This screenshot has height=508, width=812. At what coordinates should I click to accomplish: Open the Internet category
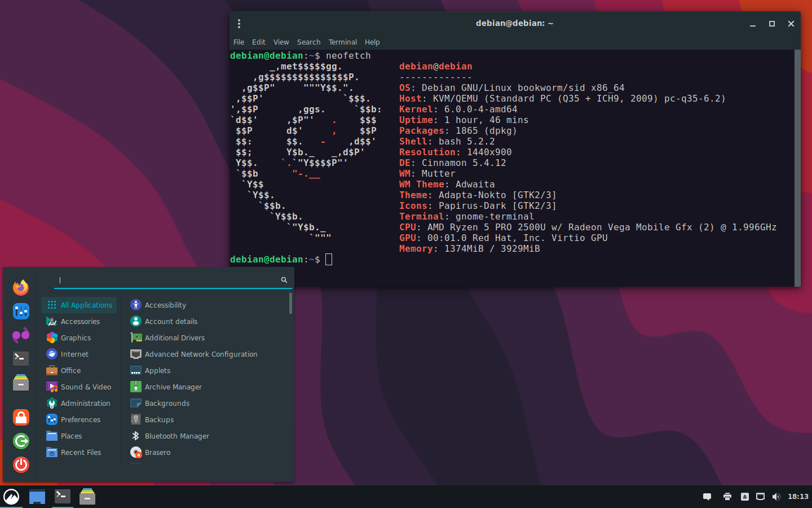pos(79,354)
